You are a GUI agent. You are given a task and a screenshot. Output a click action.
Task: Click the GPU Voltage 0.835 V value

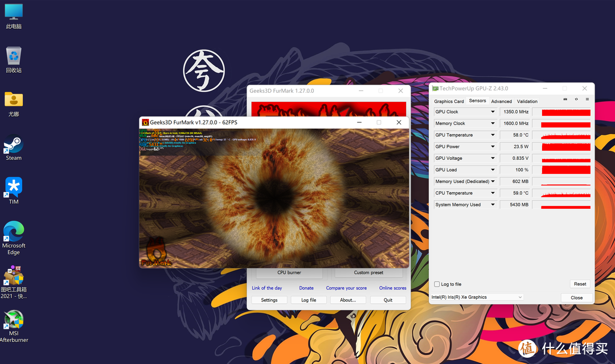point(515,158)
